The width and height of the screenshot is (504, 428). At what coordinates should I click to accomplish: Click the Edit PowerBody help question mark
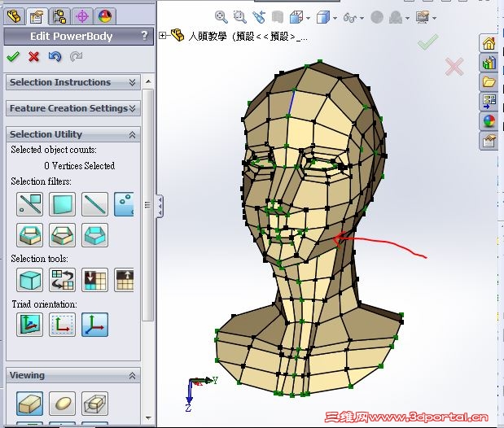[x=145, y=35]
